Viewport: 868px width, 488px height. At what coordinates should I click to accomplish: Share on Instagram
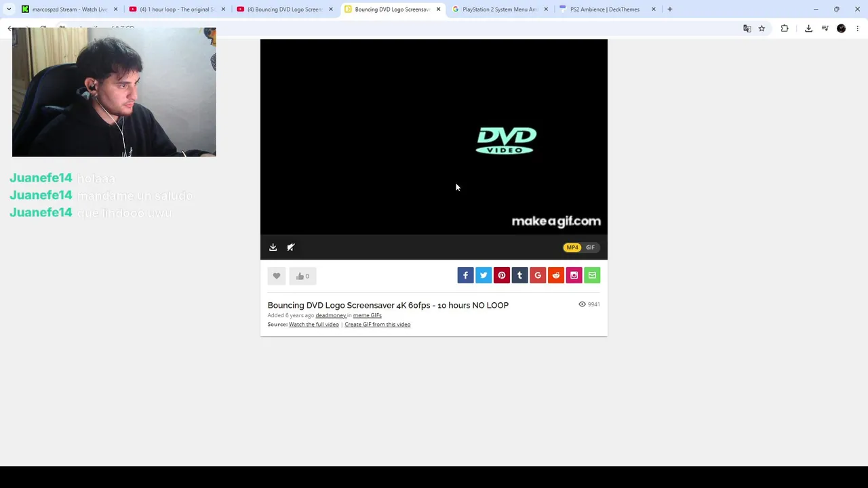(574, 275)
